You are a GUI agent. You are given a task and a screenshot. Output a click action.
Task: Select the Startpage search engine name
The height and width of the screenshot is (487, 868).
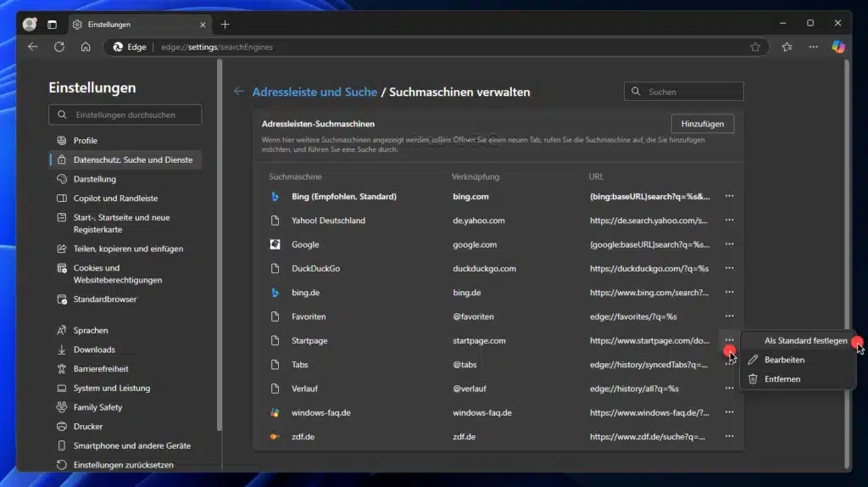click(309, 341)
